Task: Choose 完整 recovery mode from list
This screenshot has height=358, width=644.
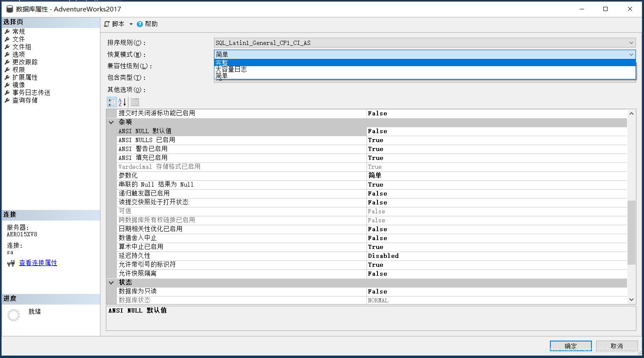Action: pos(425,63)
